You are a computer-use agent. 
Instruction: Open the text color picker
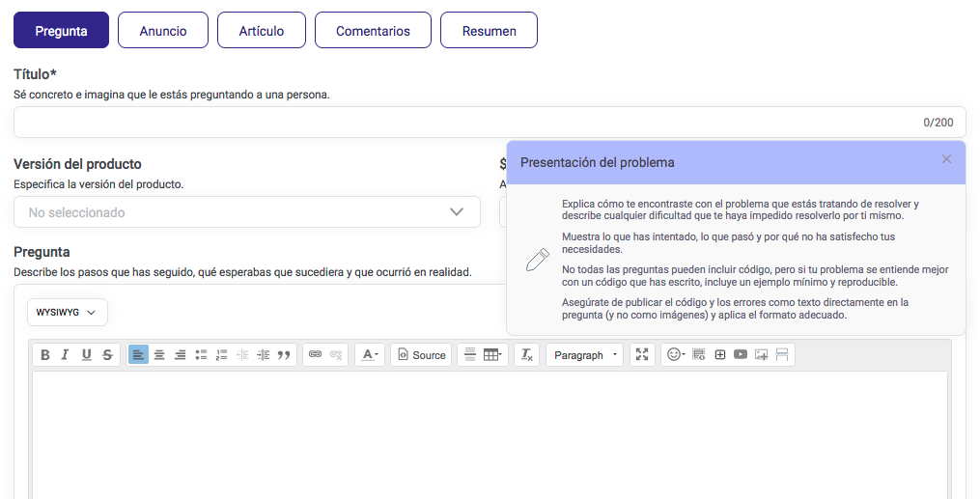(x=370, y=355)
